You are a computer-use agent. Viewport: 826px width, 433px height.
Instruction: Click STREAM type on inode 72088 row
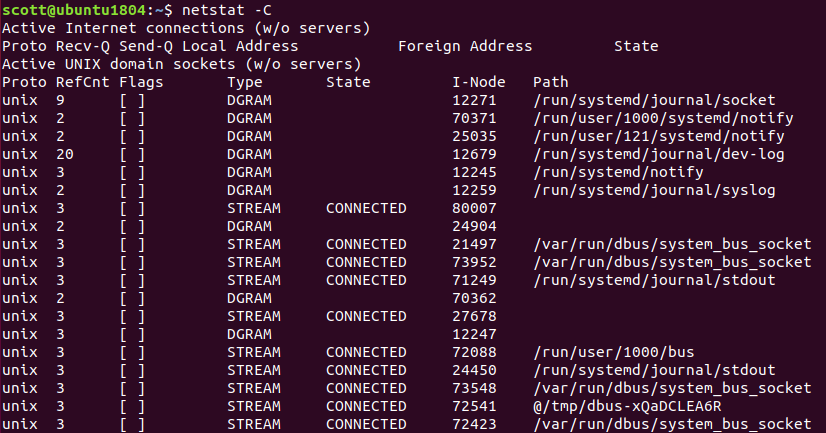point(254,352)
